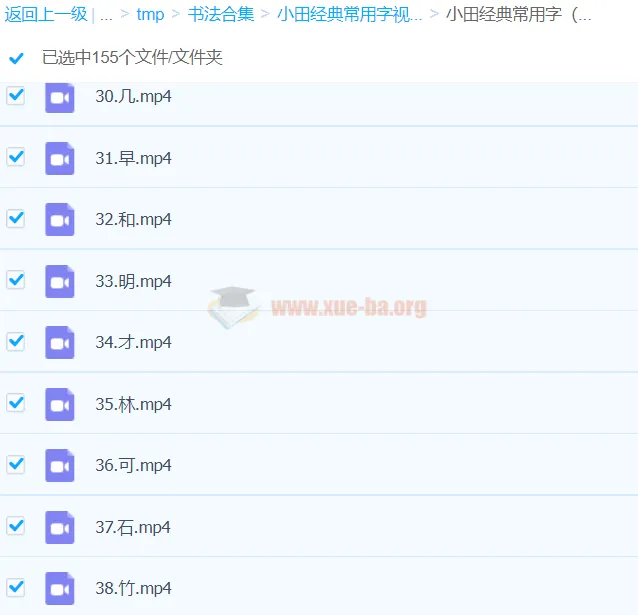Screen dimensions: 638x615
Task: Click the video icon for 35.林.mp4
Action: click(x=60, y=404)
